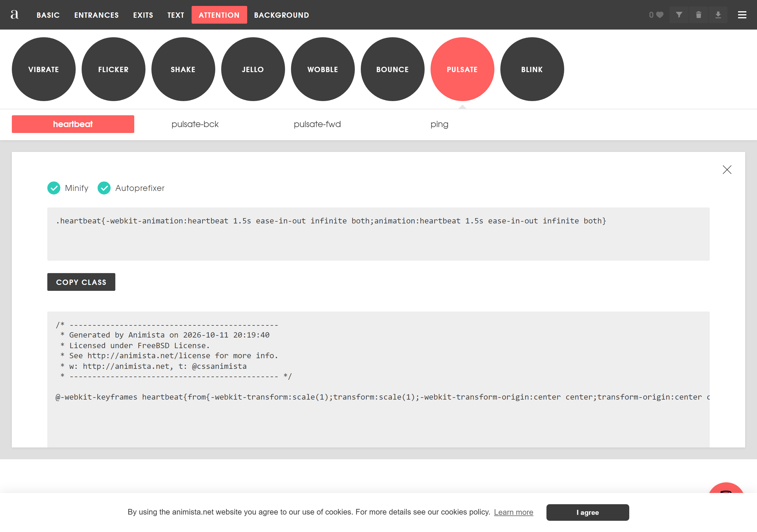Open the Exits menu tab
757x532 pixels.
click(143, 15)
